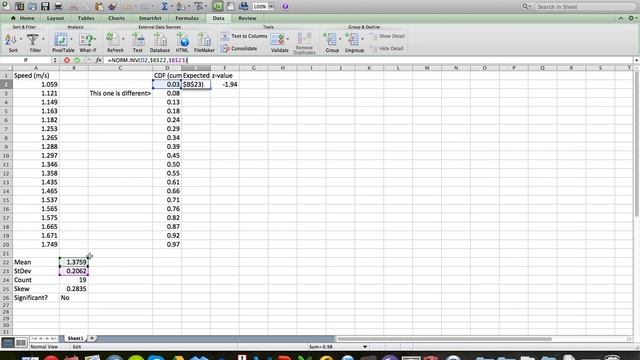Click the horizontal scrollbar thumb

coord(444,339)
